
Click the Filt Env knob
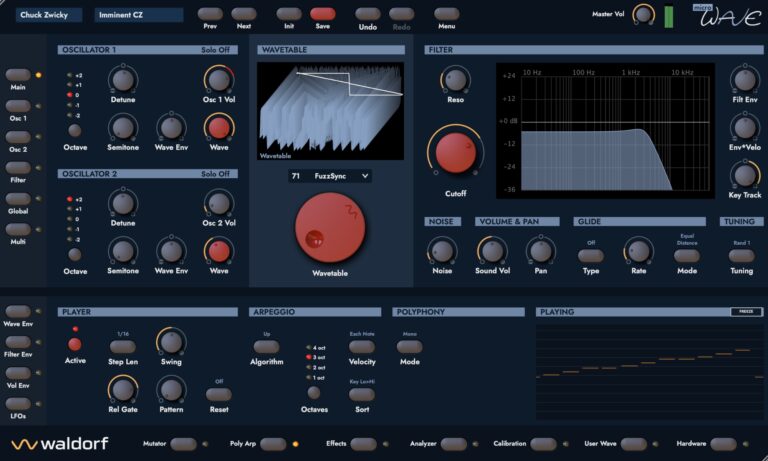pos(744,80)
